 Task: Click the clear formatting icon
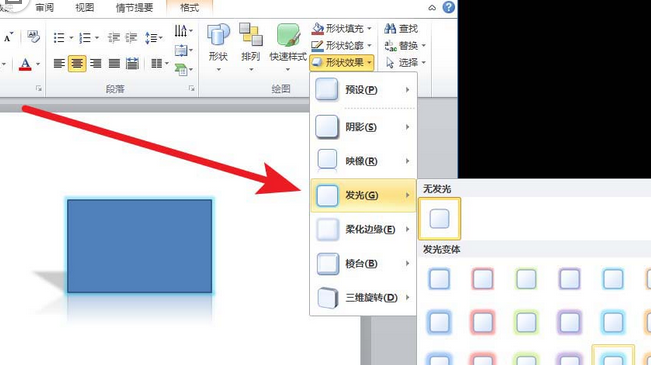point(33,37)
